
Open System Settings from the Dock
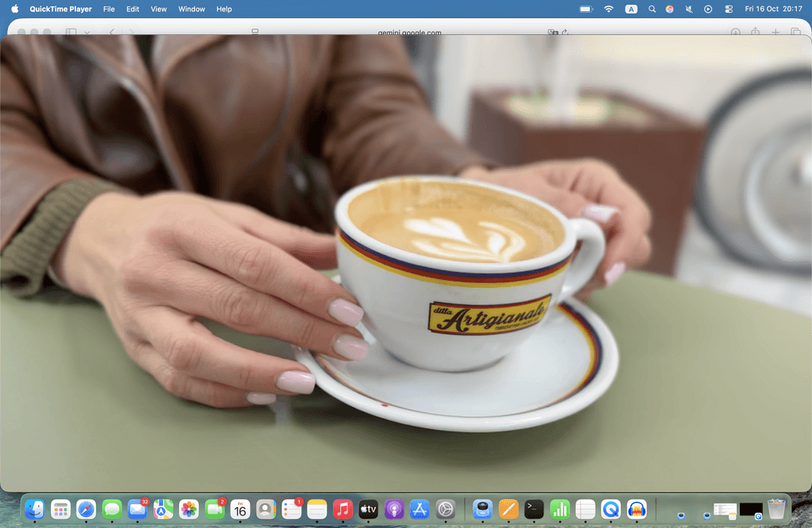[446, 509]
